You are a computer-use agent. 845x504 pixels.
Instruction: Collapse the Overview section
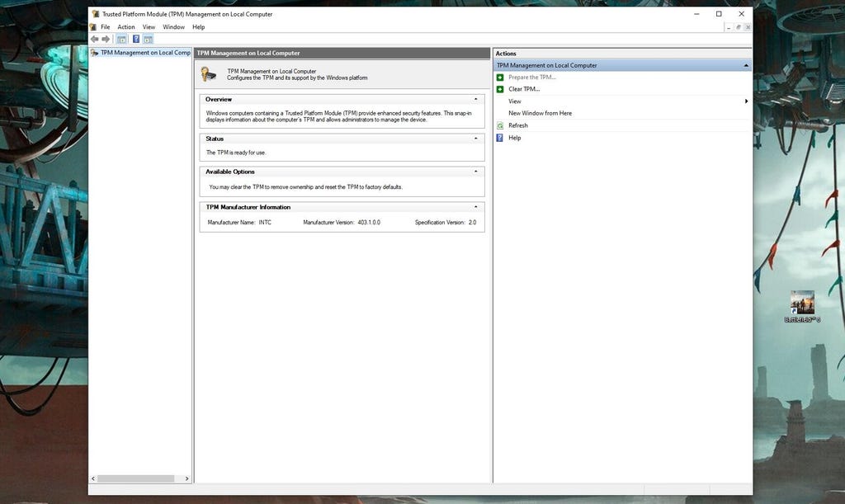click(x=475, y=99)
